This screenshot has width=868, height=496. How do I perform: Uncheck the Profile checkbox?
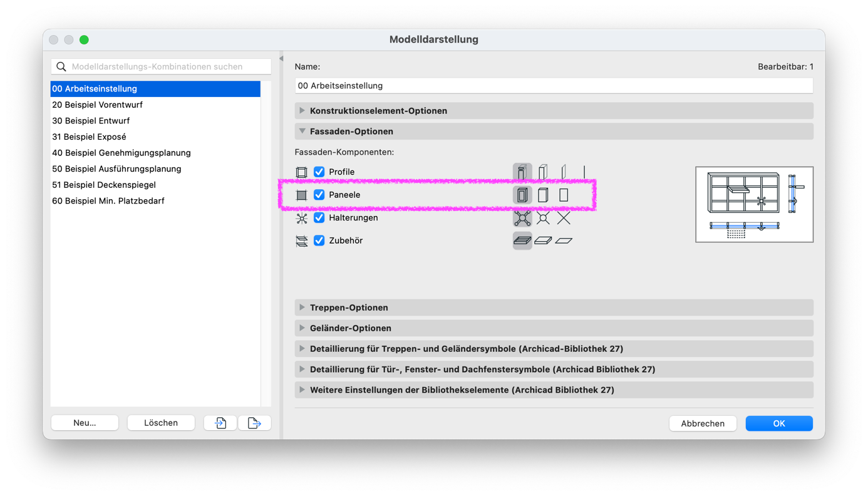point(319,172)
